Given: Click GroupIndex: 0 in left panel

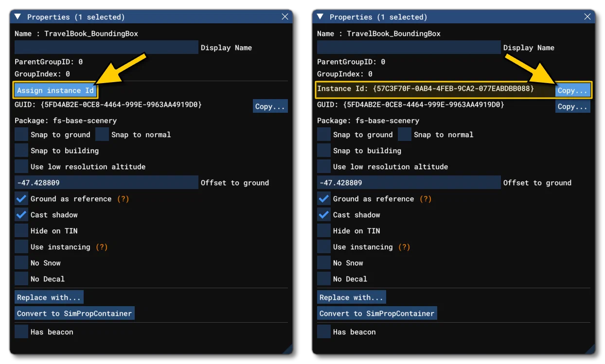Looking at the screenshot, I should 42,74.
